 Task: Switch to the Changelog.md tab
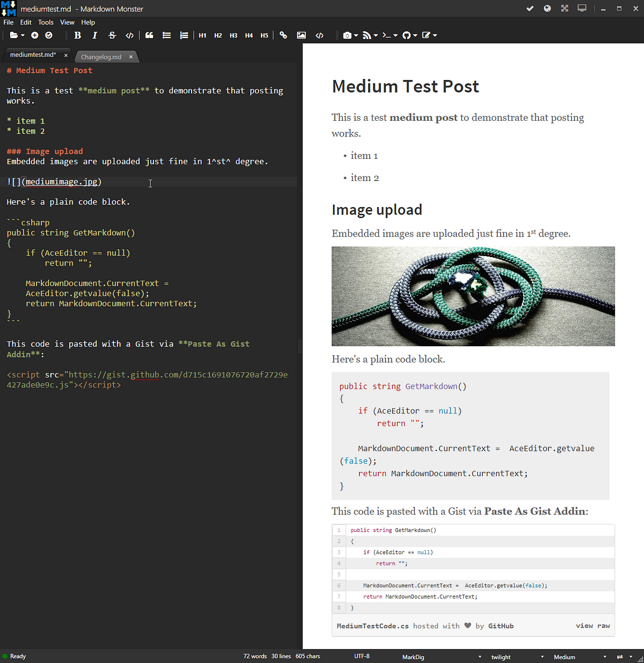101,57
